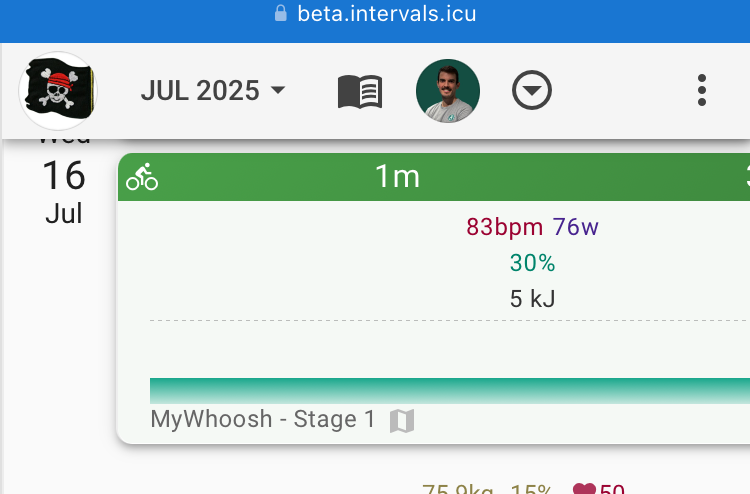The image size is (750, 494).
Task: Open the three-dot overflow menu
Action: point(702,91)
